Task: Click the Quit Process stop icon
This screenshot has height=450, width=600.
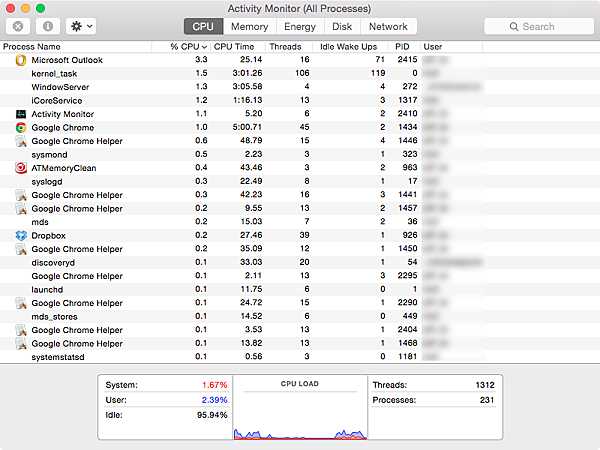Action: pyautogui.click(x=18, y=26)
